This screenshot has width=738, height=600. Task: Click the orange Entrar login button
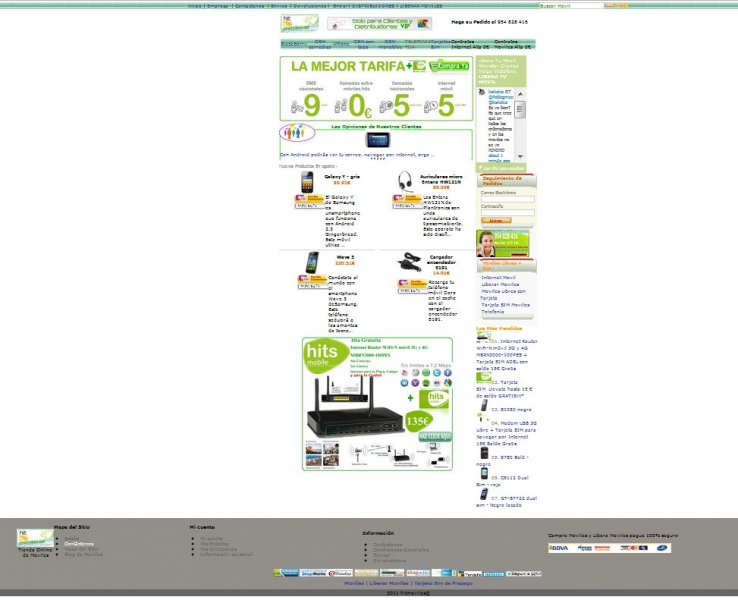click(x=496, y=221)
